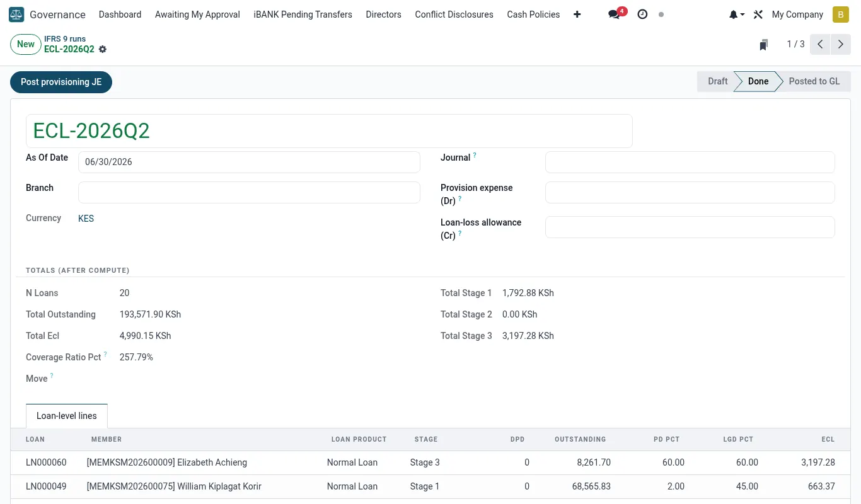The image size is (861, 504).
Task: Click the wrench debug tools icon
Action: [x=758, y=14]
